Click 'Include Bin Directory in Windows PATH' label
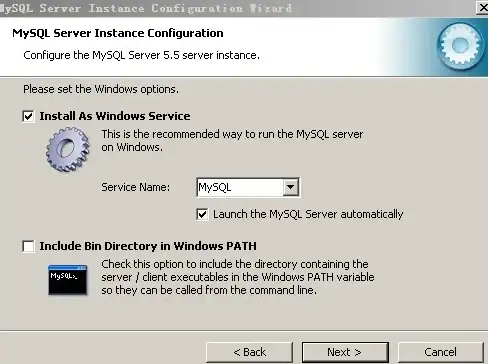Viewport: 488px width, 364px height. 148,246
